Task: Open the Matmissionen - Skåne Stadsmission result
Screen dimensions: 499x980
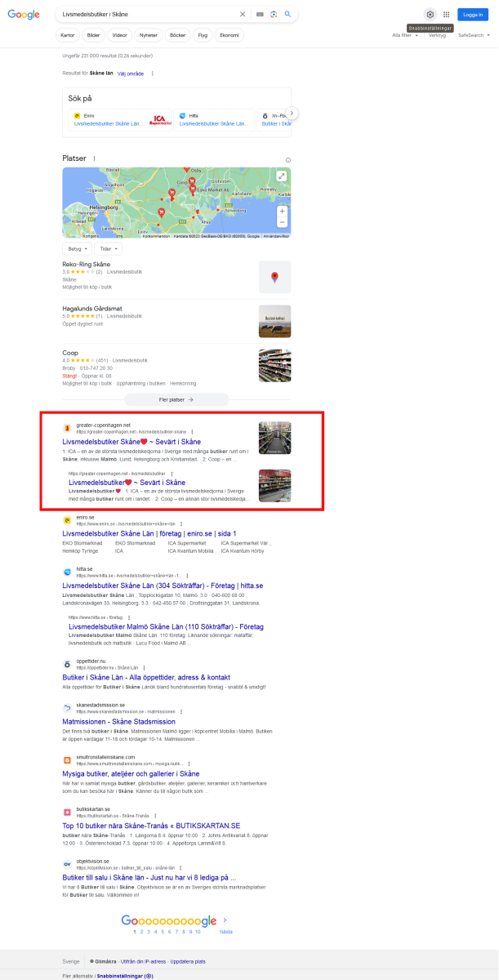Action: pyautogui.click(x=118, y=722)
